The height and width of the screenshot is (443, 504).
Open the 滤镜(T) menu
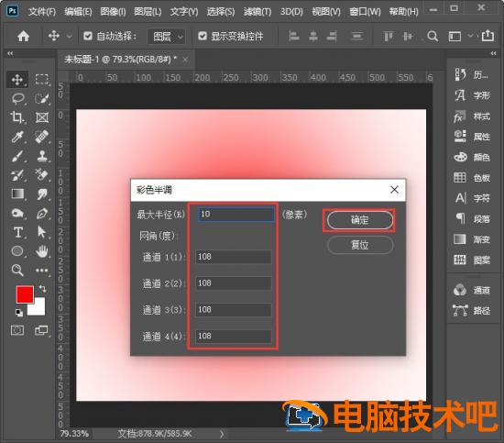click(x=257, y=12)
